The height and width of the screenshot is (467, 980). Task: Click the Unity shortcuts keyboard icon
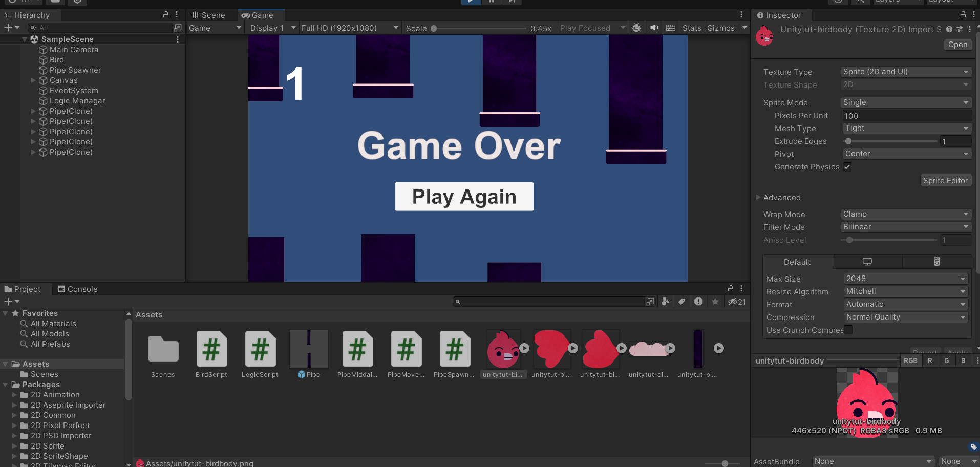tap(671, 28)
